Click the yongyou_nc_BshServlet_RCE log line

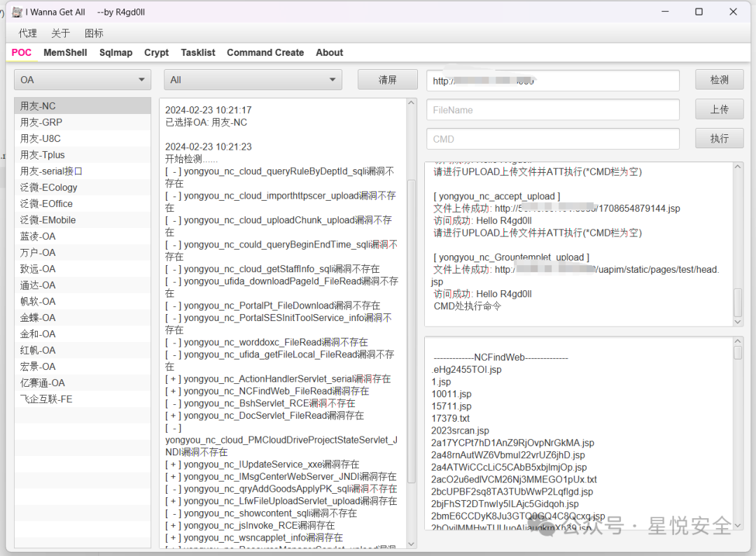tap(260, 404)
